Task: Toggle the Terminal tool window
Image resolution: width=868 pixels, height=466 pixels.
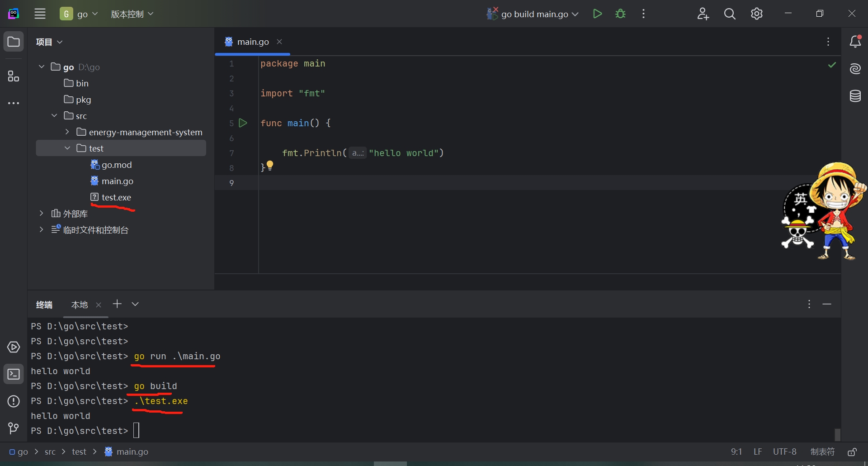Action: (x=14, y=375)
